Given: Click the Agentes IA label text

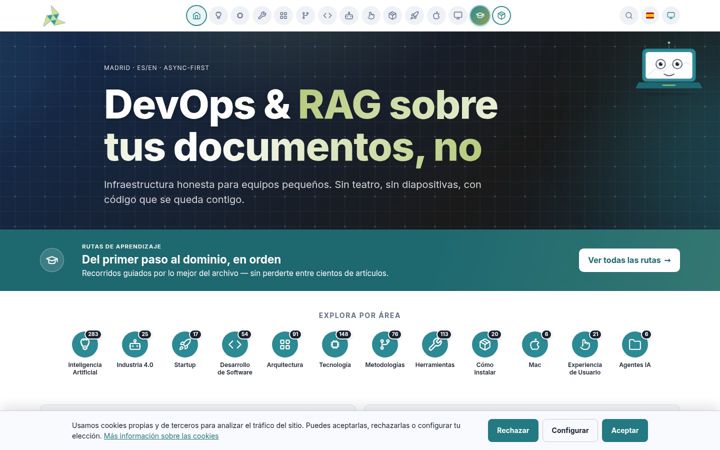Looking at the screenshot, I should (x=635, y=365).
